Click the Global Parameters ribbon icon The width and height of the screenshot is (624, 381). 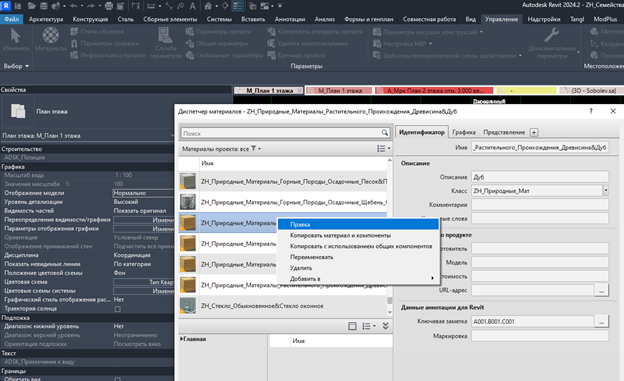[190, 55]
